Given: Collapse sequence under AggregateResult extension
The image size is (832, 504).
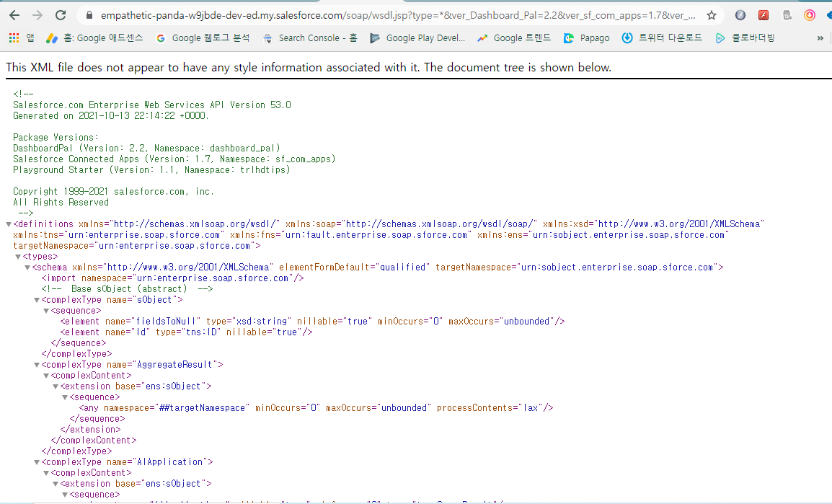Looking at the screenshot, I should 66,397.
